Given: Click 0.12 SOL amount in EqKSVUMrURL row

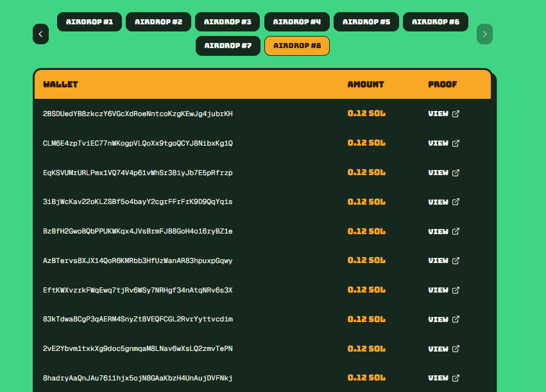Looking at the screenshot, I should (366, 173).
